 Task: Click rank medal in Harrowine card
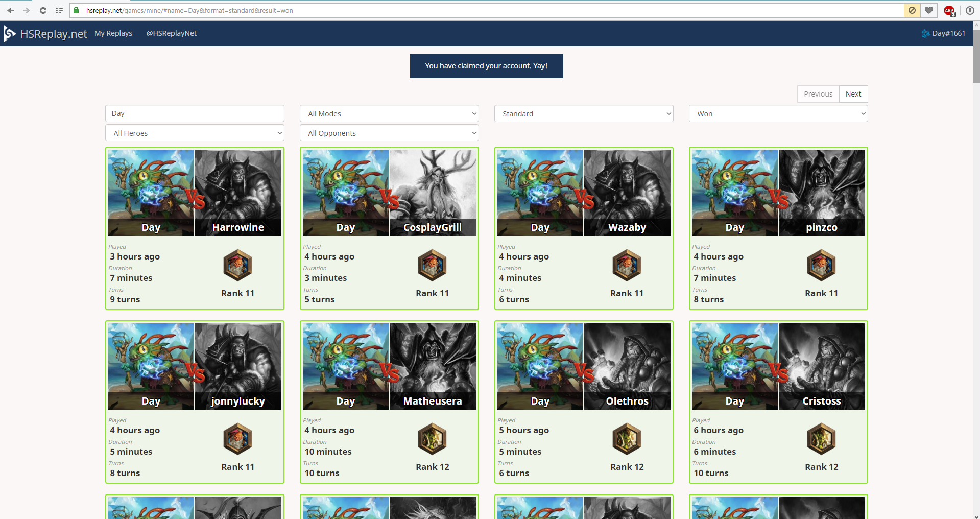(x=237, y=265)
